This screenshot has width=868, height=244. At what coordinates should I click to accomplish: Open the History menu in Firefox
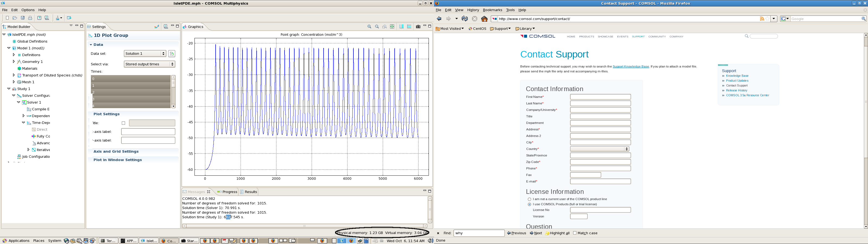[x=473, y=10]
